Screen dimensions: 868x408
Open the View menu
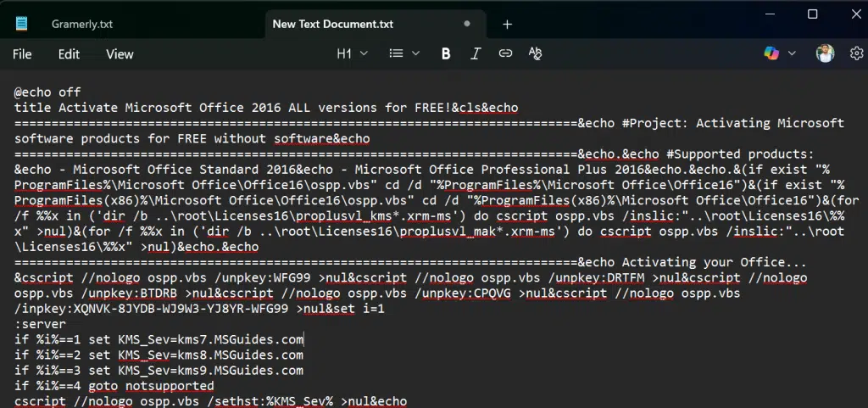coord(120,53)
